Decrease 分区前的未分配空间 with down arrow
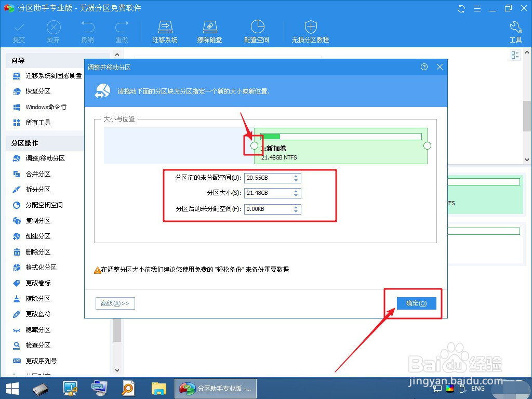 coord(296,180)
